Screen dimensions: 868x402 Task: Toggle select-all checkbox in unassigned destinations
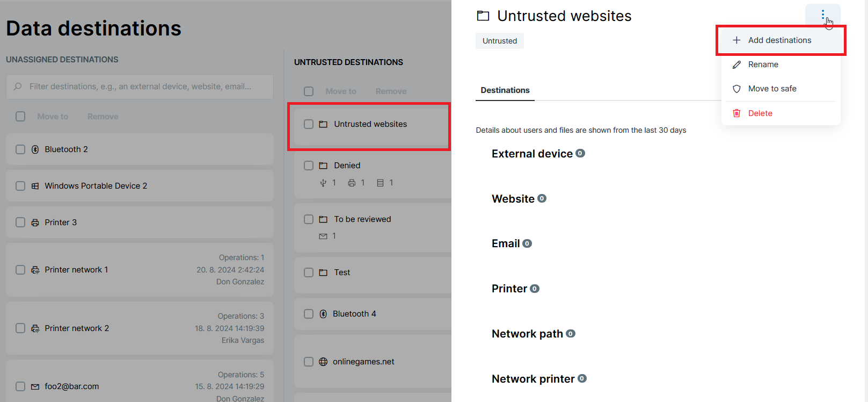[20, 117]
